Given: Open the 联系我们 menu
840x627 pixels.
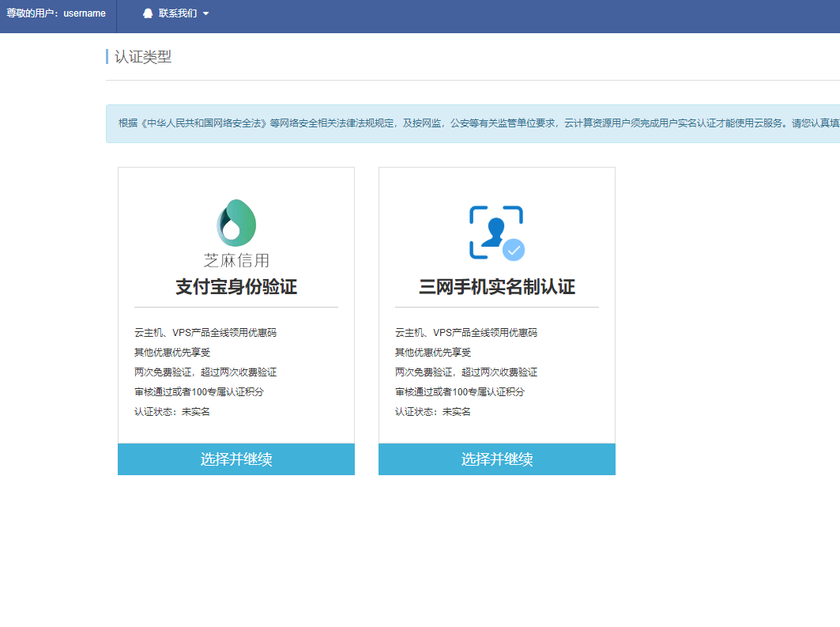Looking at the screenshot, I should pyautogui.click(x=175, y=13).
